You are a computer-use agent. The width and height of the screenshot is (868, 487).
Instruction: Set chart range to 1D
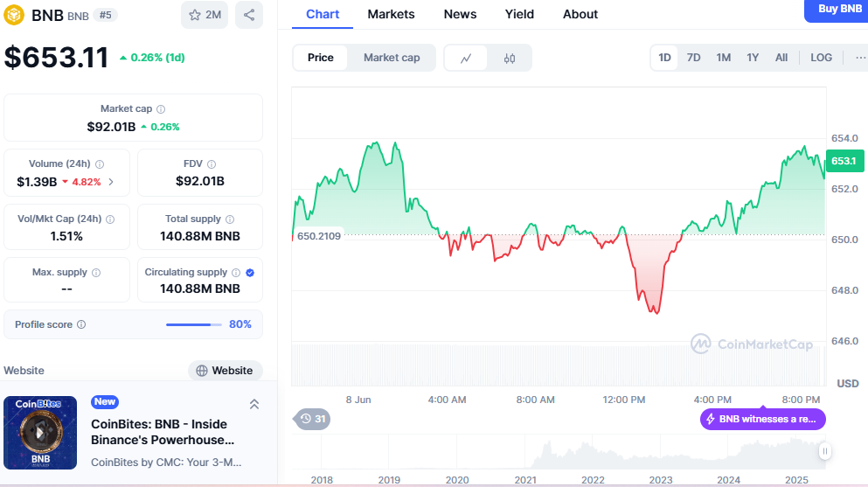click(664, 58)
